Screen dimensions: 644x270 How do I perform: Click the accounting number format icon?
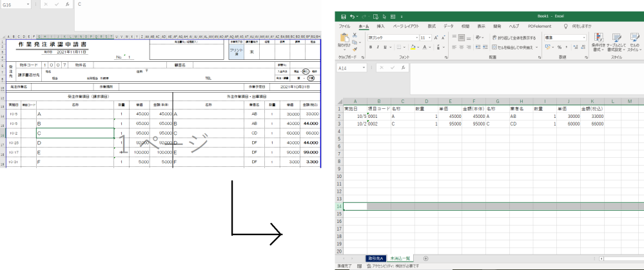[549, 47]
